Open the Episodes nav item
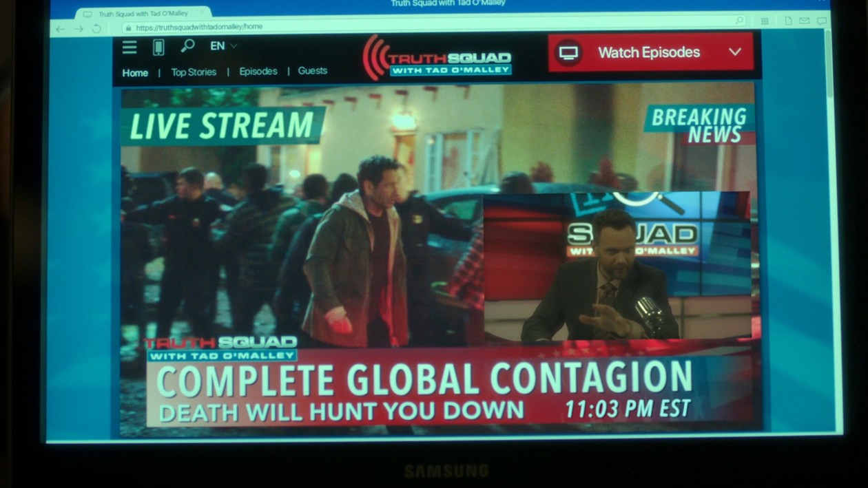The height and width of the screenshot is (488, 868). coord(258,71)
